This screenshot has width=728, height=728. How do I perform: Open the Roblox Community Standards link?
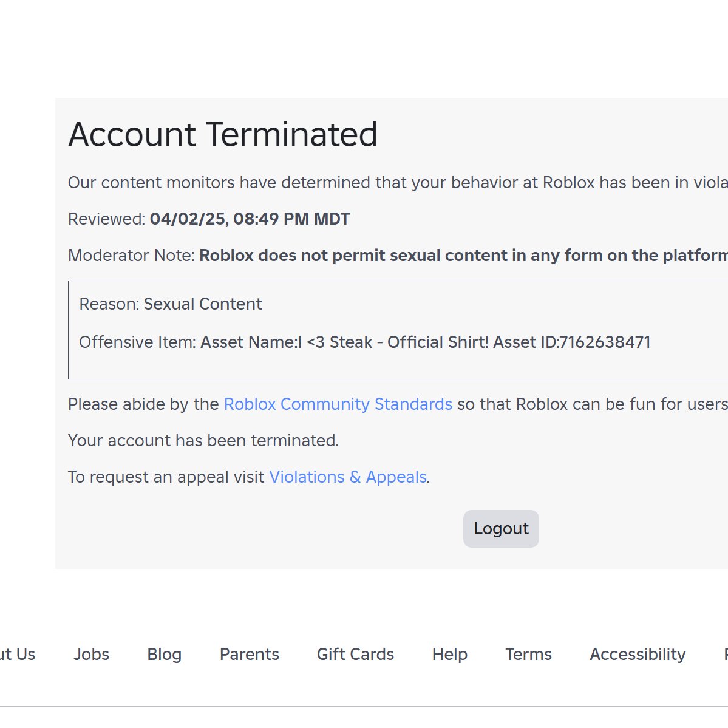click(x=338, y=404)
